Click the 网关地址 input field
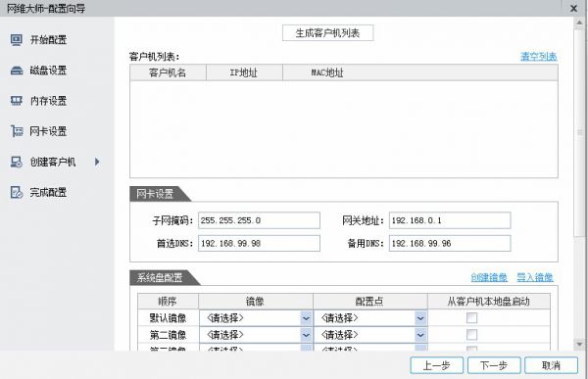This screenshot has width=588, height=379. pos(450,220)
